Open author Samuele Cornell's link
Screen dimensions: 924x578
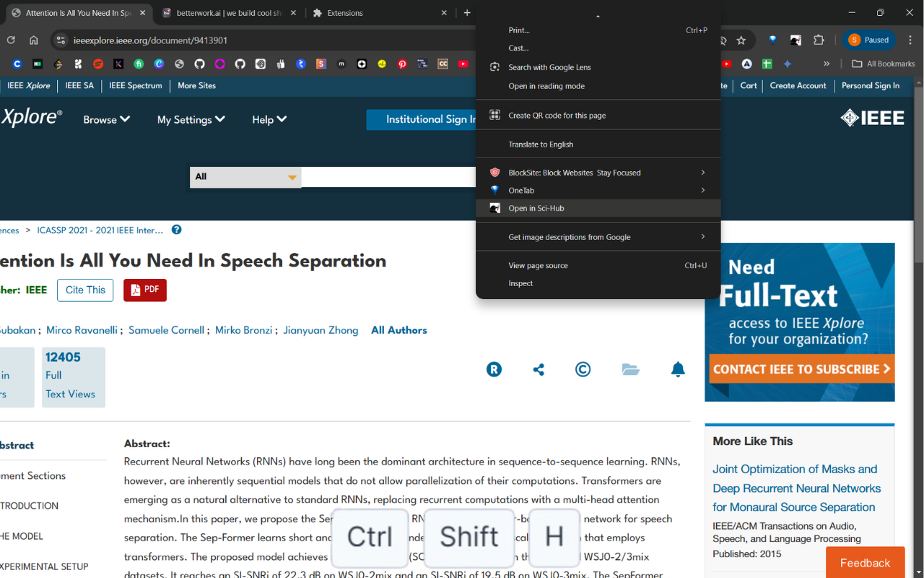(166, 330)
